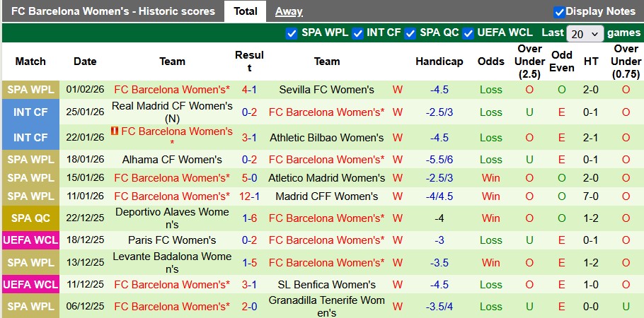Viewport: 644px width, 318px height.
Task: Click the UEFA WCL badge on 18/12/25 row
Action: point(30,240)
